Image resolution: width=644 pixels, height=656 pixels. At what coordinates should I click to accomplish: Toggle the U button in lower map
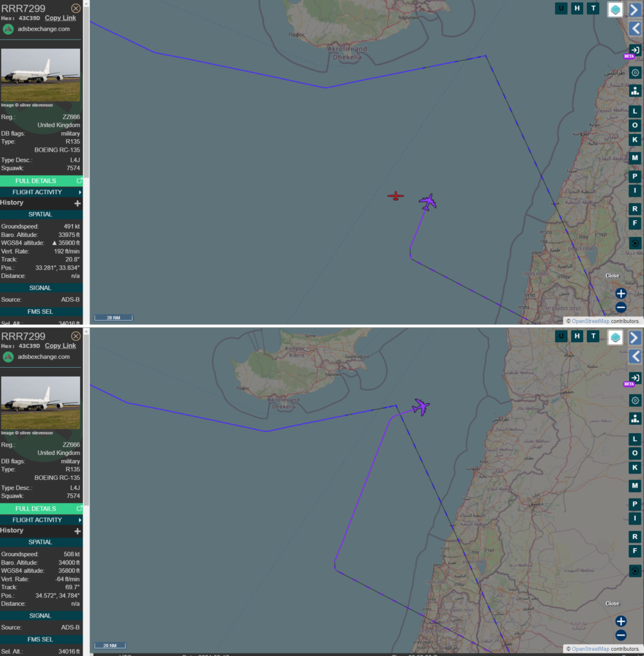point(561,336)
